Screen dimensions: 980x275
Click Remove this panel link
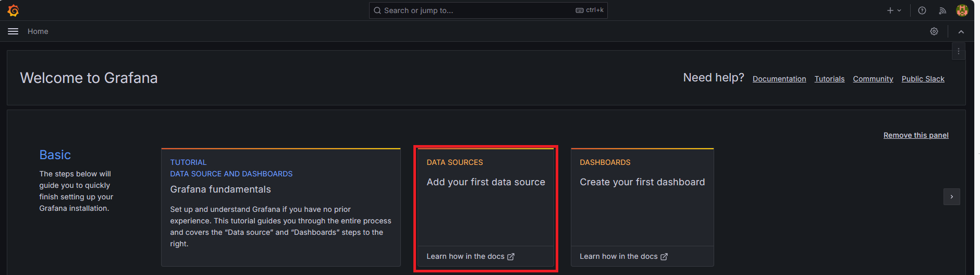[916, 135]
